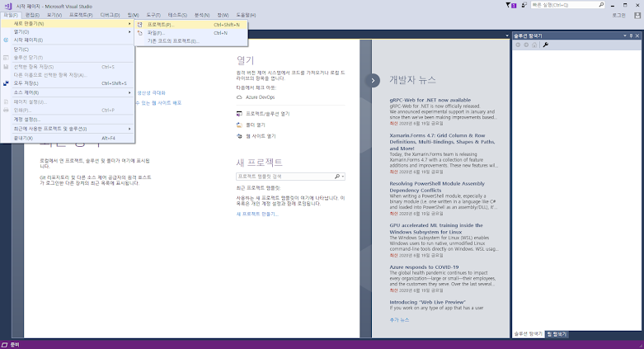Open the 솔루션 탐색기 window position dropdown
Viewport: 644px width, 349px height.
(625, 35)
